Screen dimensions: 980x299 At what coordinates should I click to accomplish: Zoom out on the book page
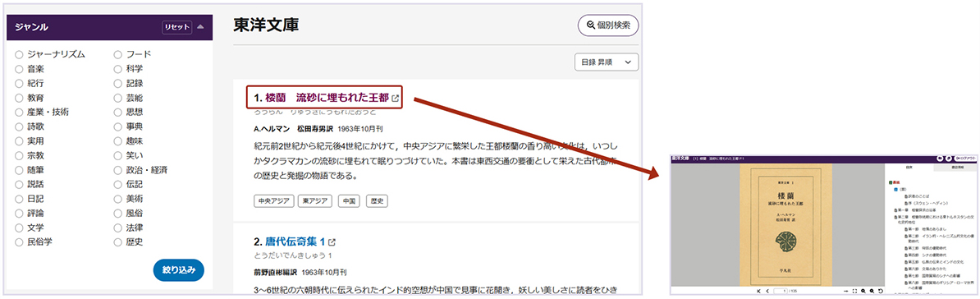coord(872,292)
